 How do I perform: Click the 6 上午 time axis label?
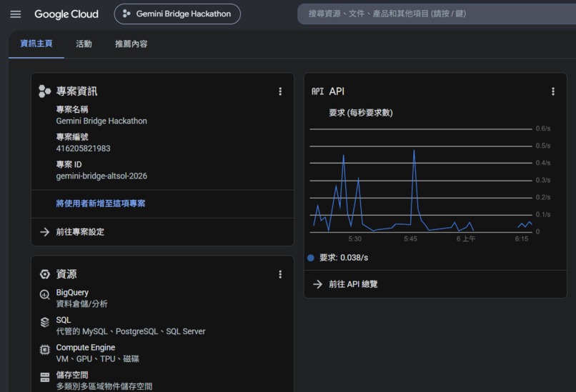(x=466, y=239)
